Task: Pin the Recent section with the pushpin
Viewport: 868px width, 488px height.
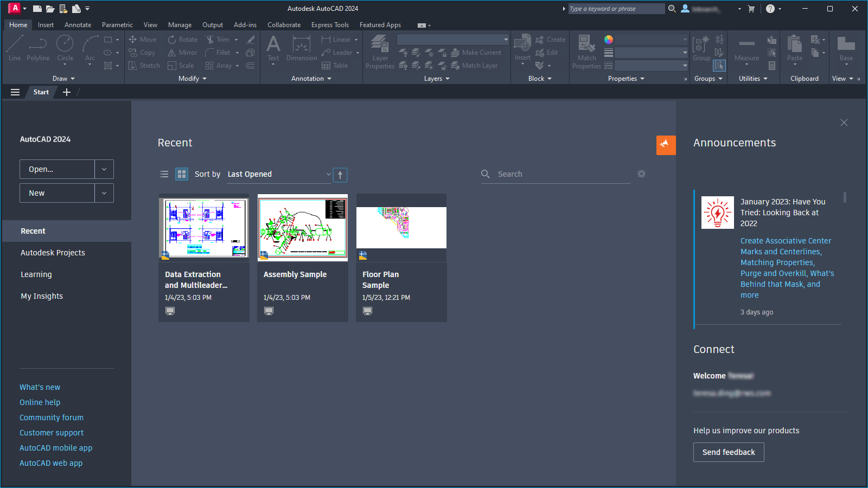Action: 666,145
